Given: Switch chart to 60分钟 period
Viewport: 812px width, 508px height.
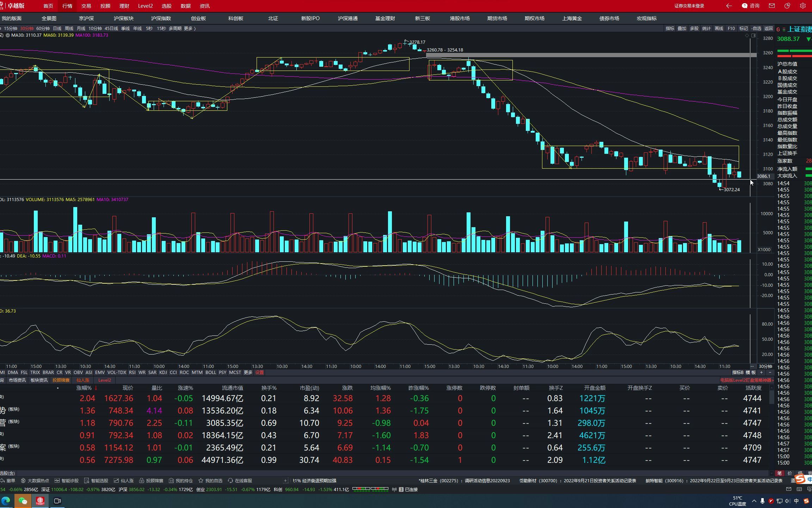Looking at the screenshot, I should coord(43,28).
